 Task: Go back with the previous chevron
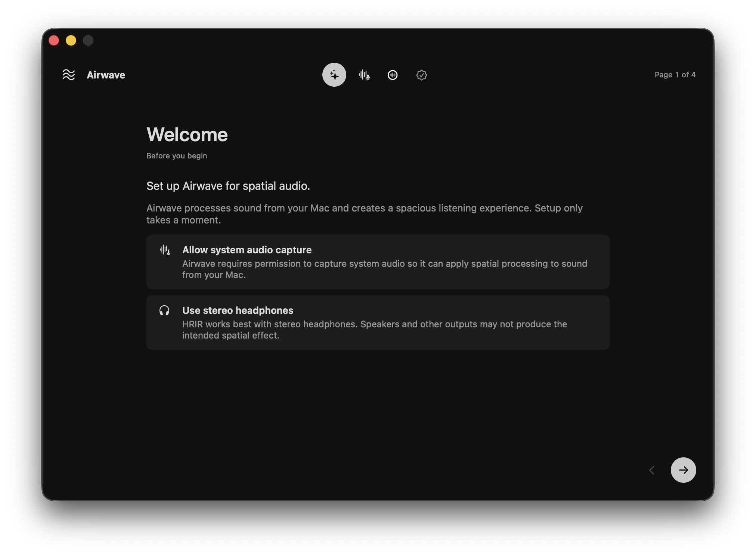[x=652, y=470]
